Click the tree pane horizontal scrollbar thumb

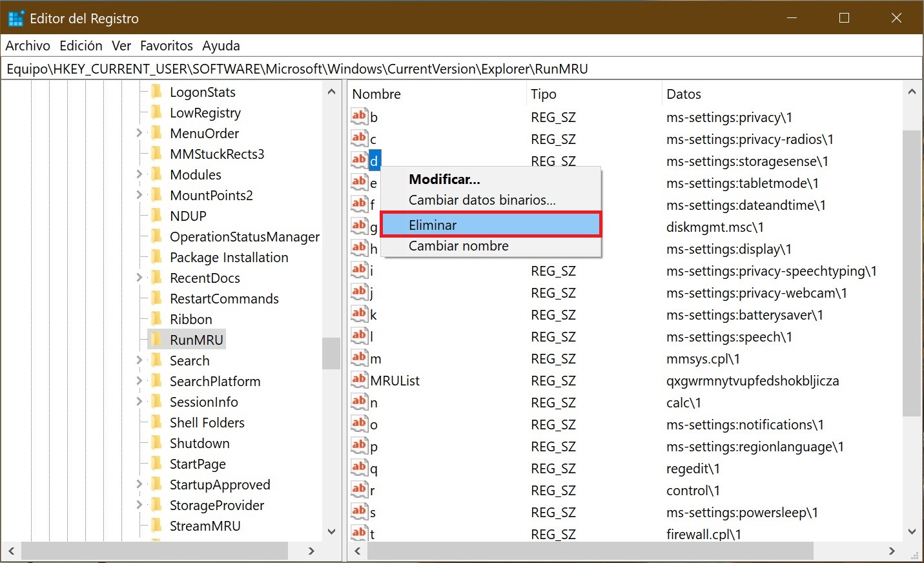tap(155, 551)
